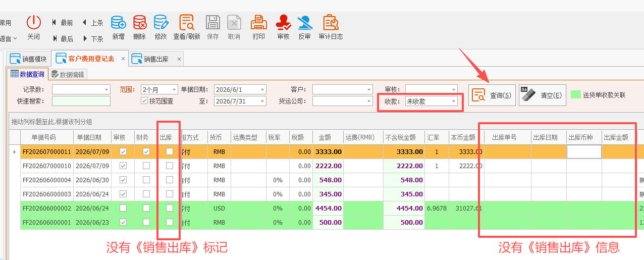
Task: Open the 收款 未收款 dropdown
Action: tap(454, 101)
